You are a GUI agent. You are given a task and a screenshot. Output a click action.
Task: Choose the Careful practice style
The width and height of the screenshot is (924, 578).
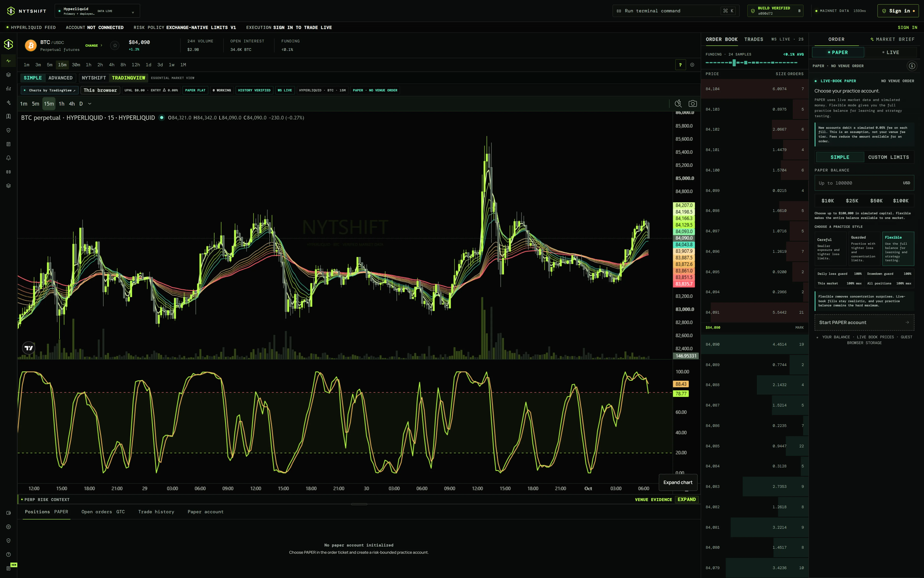click(831, 249)
